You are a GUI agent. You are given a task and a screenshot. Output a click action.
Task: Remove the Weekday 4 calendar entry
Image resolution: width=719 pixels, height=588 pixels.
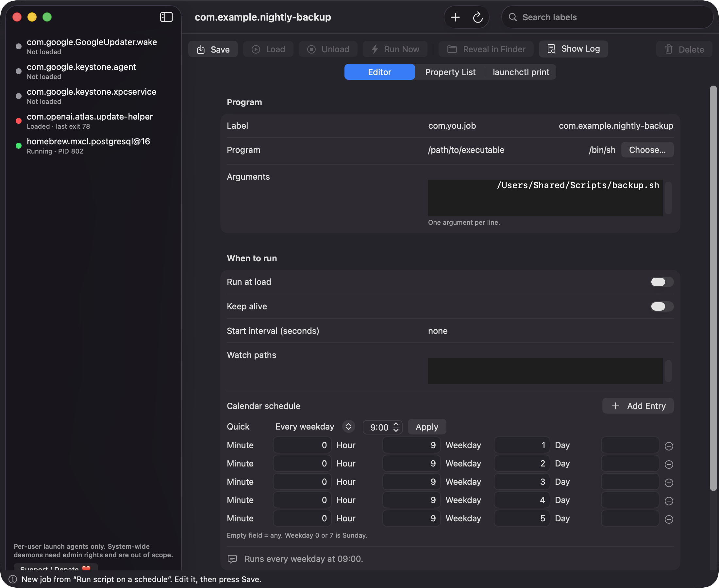(669, 501)
